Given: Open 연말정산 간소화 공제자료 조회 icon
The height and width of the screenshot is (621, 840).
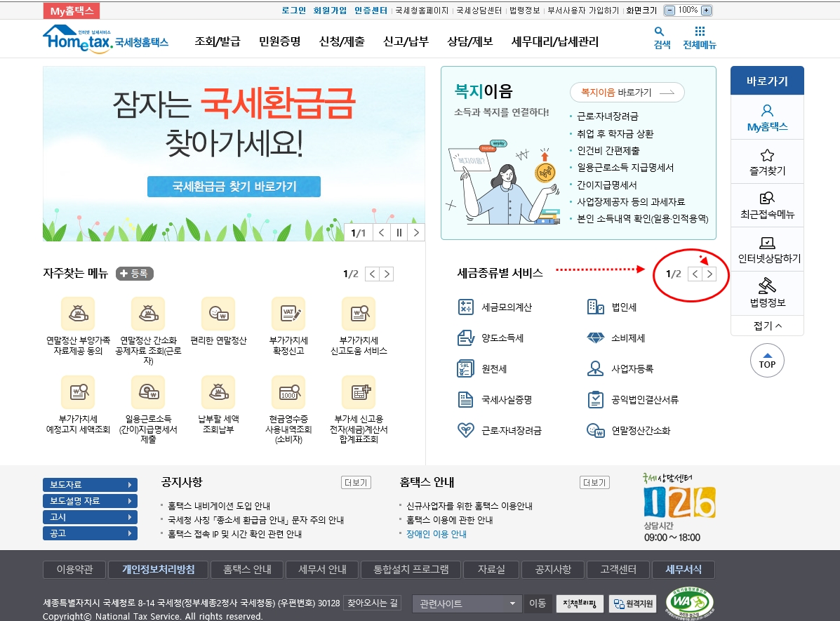Looking at the screenshot, I should tap(148, 314).
